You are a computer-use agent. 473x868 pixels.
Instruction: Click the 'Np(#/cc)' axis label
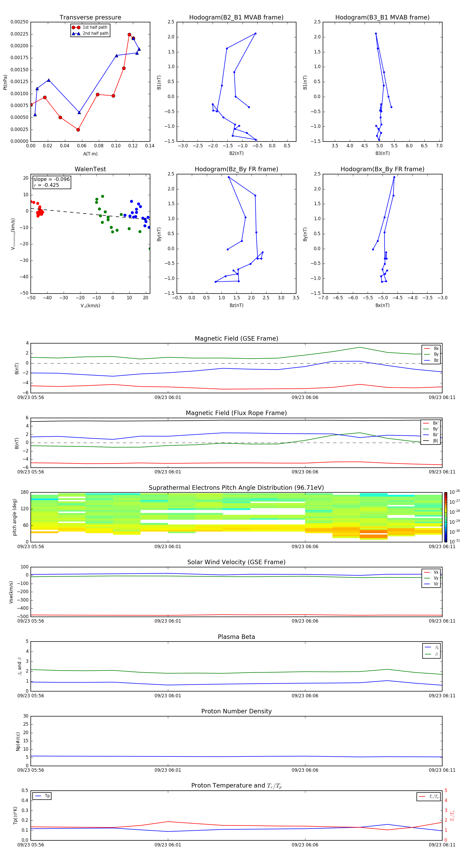(x=18, y=742)
